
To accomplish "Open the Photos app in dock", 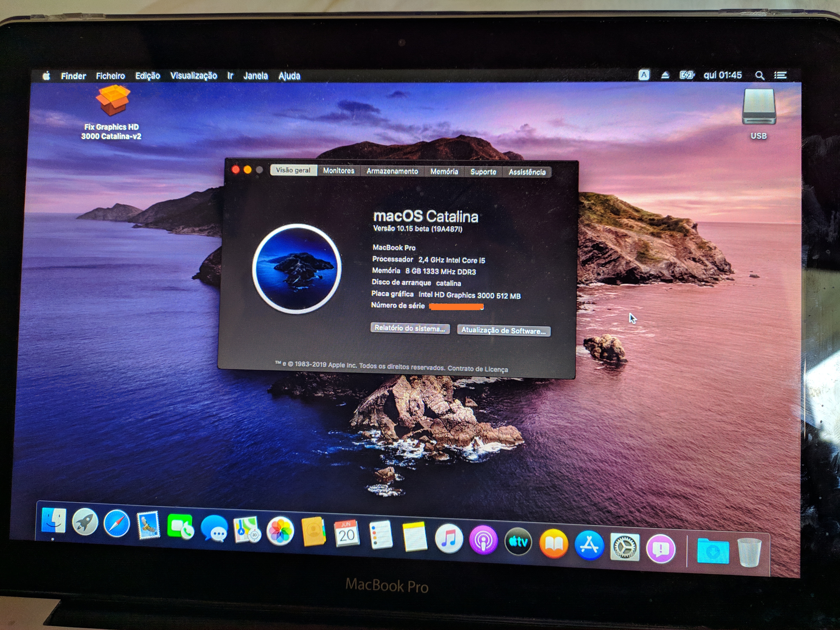I will pyautogui.click(x=280, y=531).
